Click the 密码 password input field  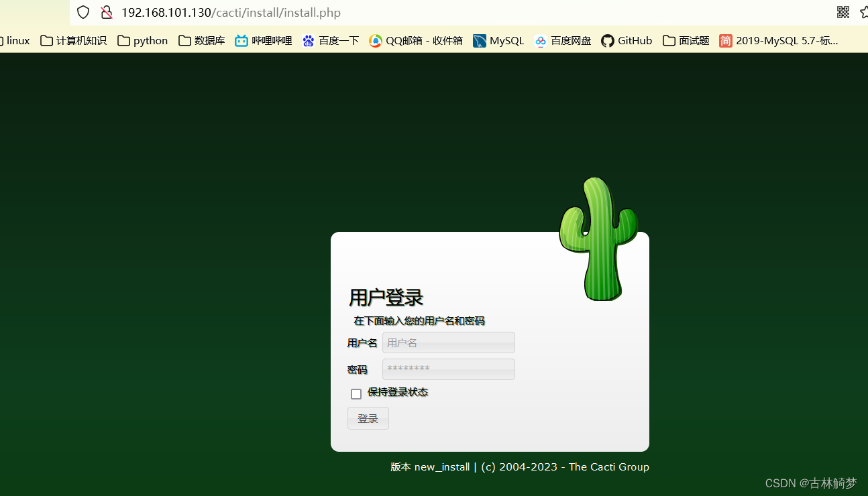click(x=448, y=369)
